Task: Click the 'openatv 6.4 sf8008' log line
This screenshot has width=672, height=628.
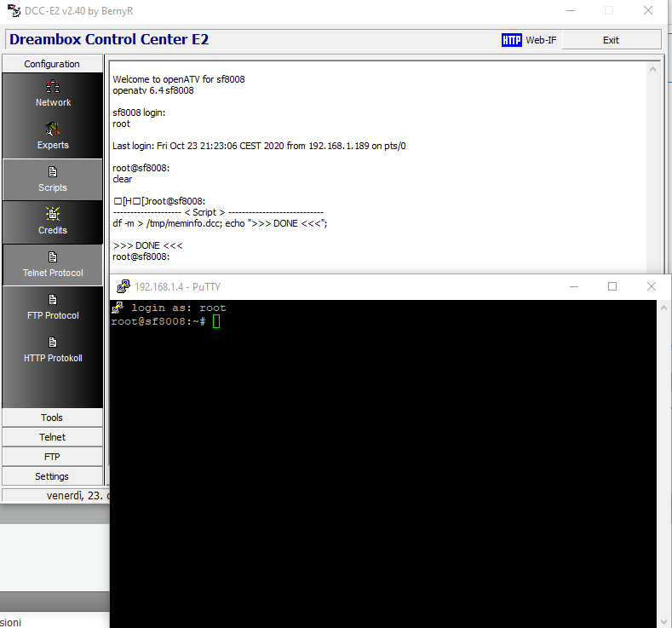Action: click(153, 90)
